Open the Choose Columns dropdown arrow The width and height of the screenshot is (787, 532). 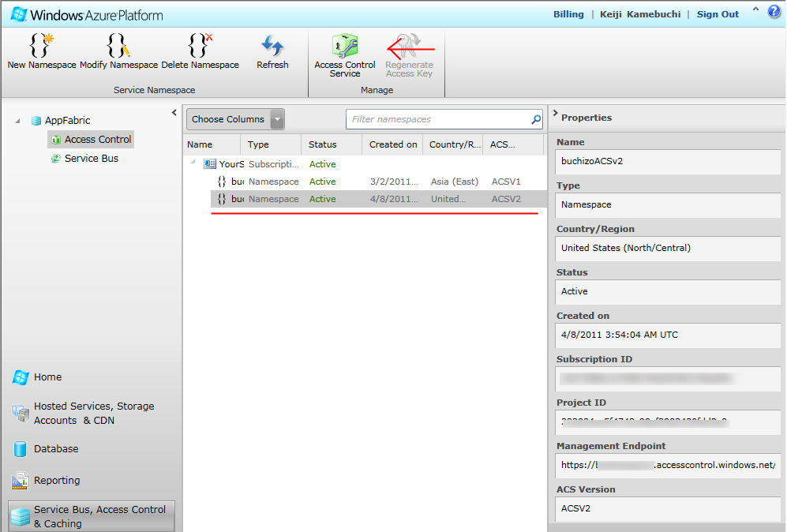pos(277,119)
